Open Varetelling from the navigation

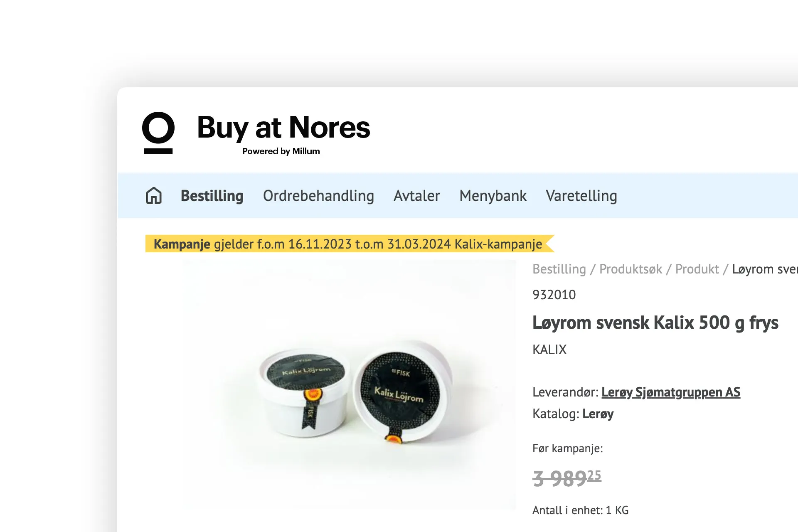(x=581, y=196)
